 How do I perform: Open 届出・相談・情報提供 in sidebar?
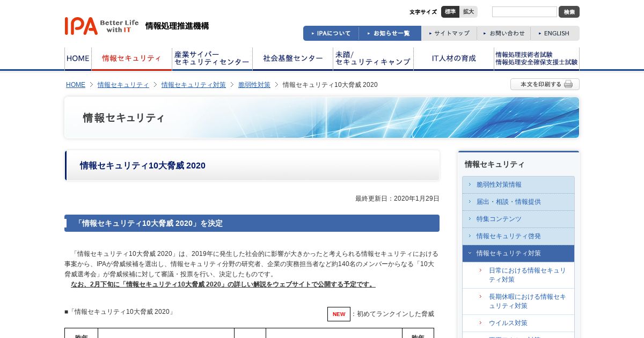coord(518,202)
